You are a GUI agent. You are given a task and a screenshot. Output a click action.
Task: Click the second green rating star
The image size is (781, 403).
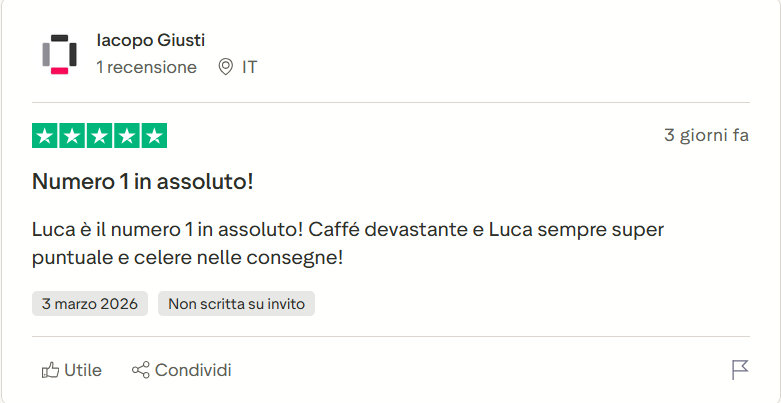point(73,136)
